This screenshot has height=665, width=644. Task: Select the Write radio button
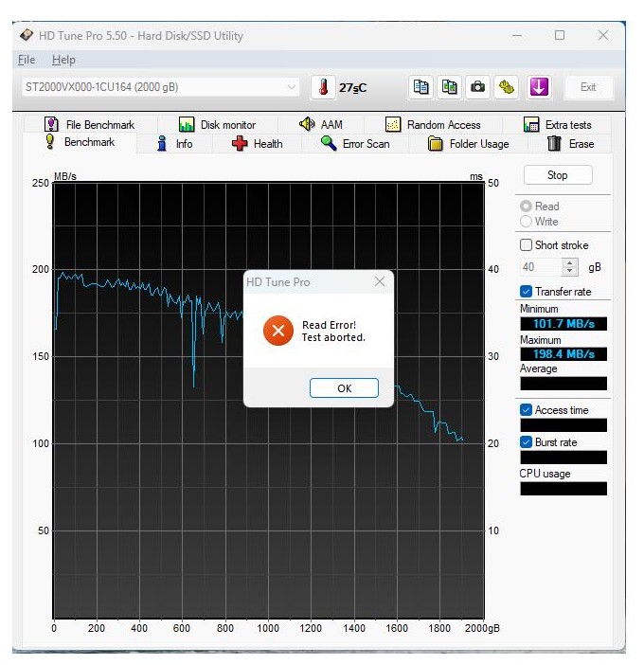coord(527,222)
